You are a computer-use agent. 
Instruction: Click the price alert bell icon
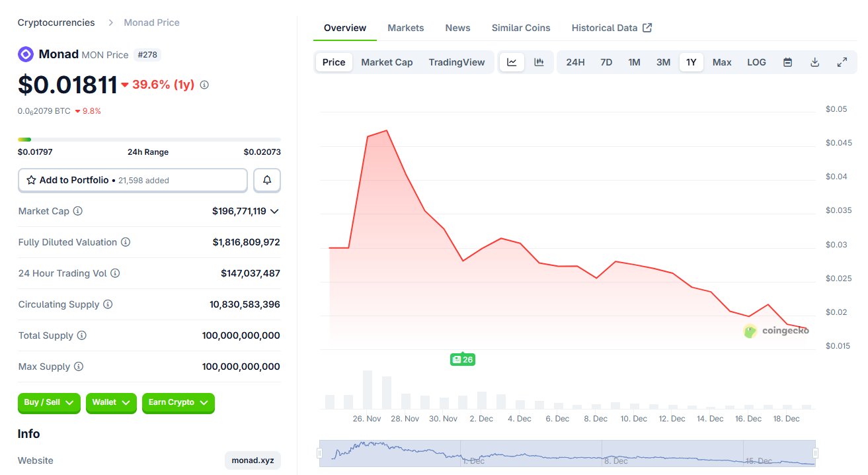pyautogui.click(x=267, y=180)
